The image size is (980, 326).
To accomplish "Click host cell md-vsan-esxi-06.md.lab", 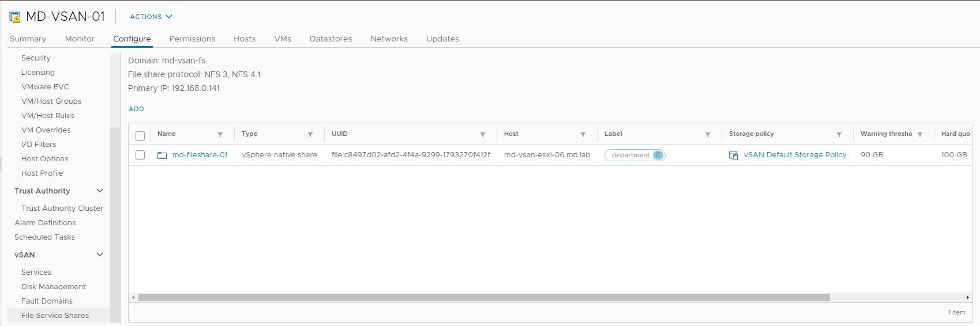I will coord(547,155).
